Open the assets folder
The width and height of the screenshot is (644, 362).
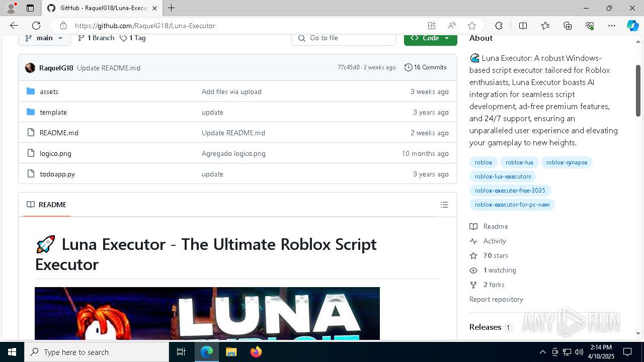point(49,92)
